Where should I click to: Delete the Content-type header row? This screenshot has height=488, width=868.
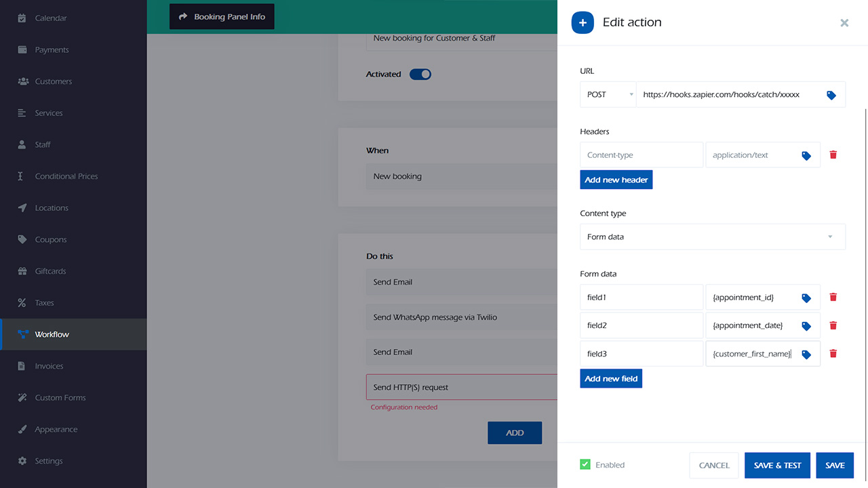[x=833, y=155]
